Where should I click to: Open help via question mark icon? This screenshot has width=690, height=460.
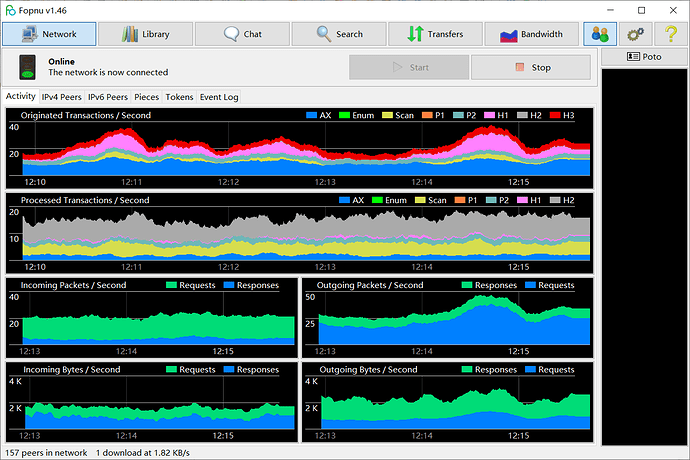pos(671,34)
